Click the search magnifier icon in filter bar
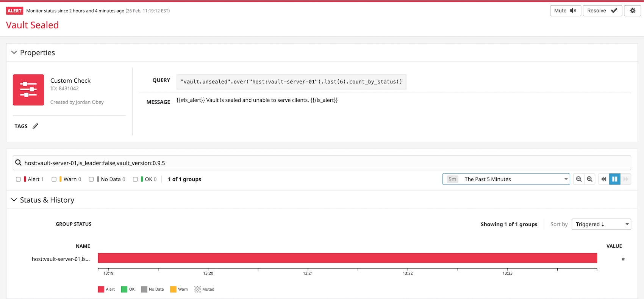The height and width of the screenshot is (299, 644). [18, 163]
